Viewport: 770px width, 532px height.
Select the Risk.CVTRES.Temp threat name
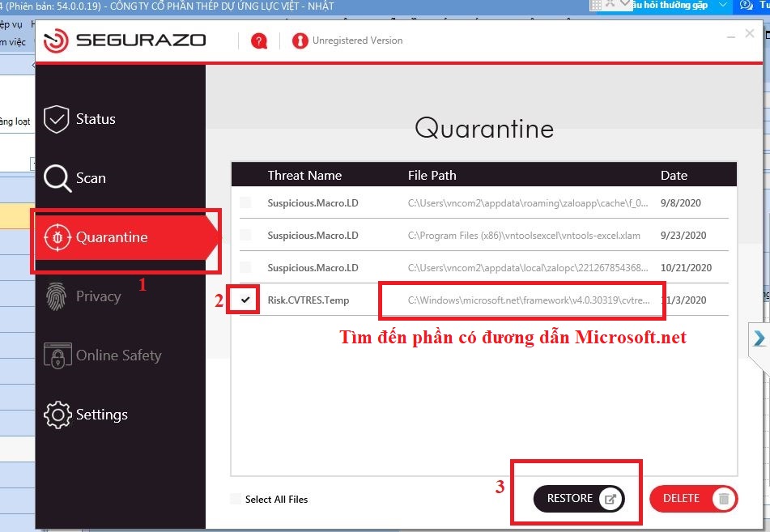point(308,300)
